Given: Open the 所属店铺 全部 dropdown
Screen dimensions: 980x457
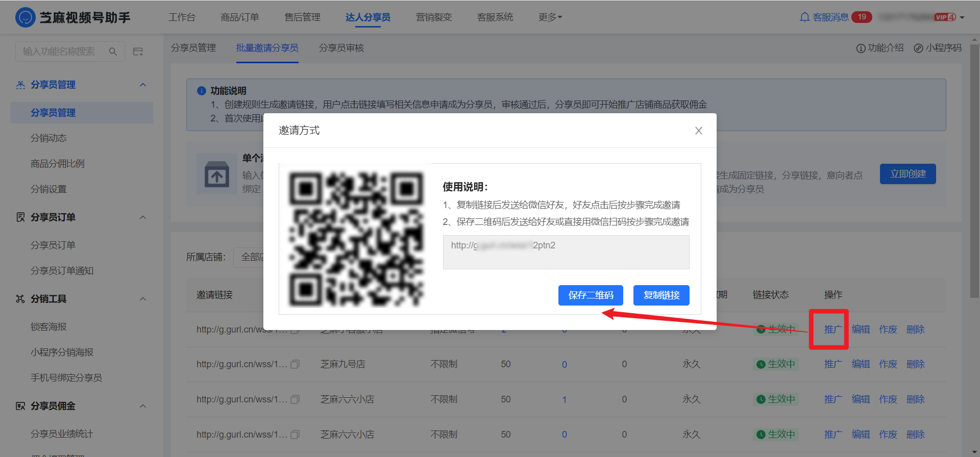Looking at the screenshot, I should [x=249, y=257].
